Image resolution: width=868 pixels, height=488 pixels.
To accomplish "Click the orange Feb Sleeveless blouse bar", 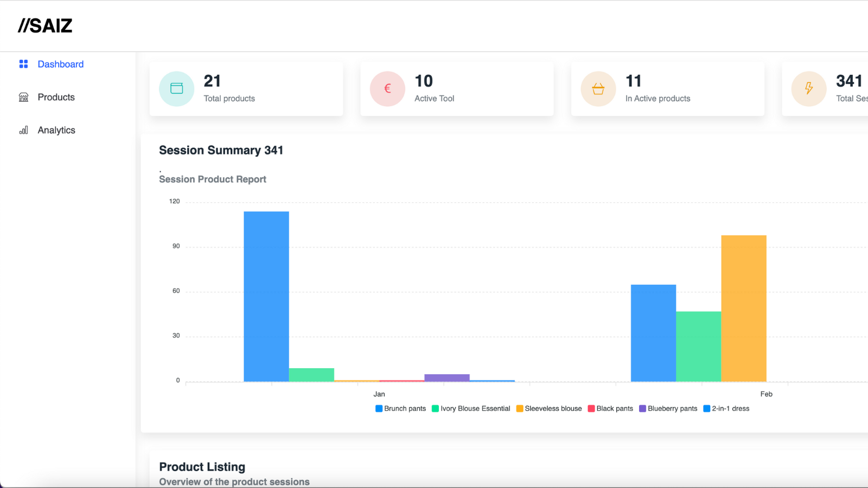I will click(744, 309).
